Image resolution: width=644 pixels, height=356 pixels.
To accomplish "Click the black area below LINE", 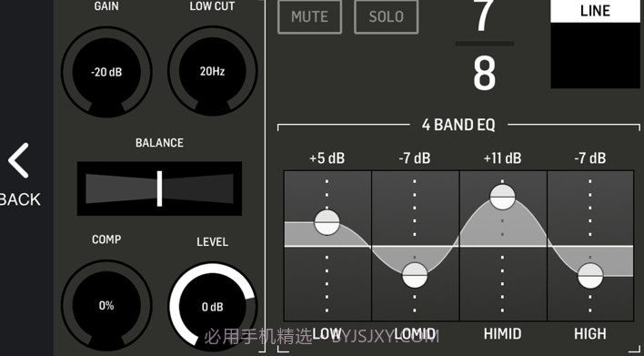I will (x=595, y=56).
